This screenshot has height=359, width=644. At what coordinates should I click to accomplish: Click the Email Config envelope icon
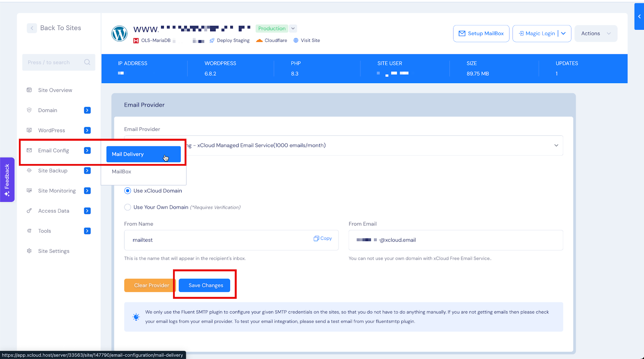(x=29, y=150)
